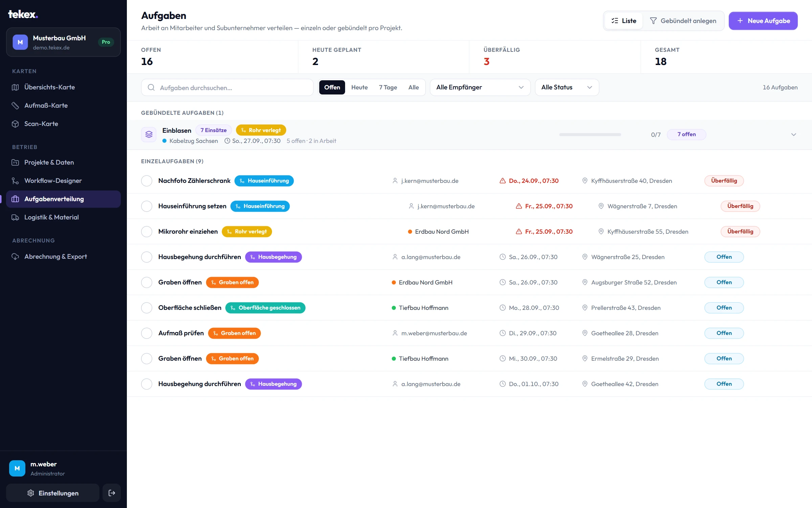812x508 pixels.
Task: Check off Mikrorohr einziehen task circle
Action: (146, 232)
